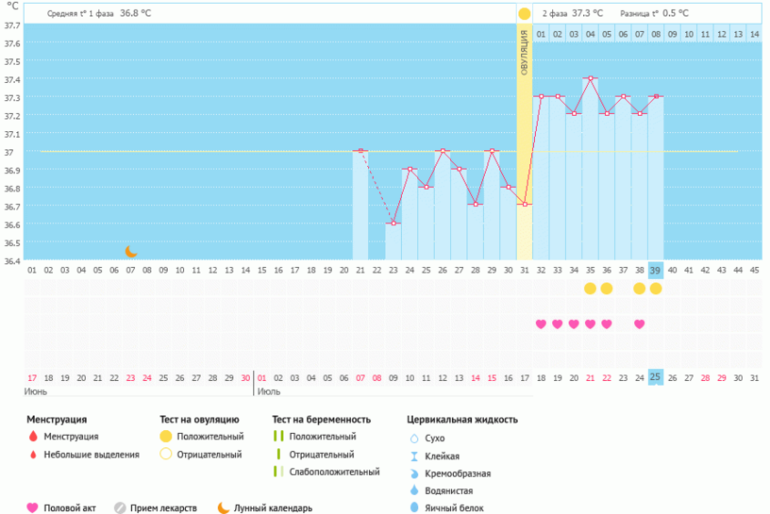Select the Лунный календарь moon legend icon
The width and height of the screenshot is (770, 514).
pyautogui.click(x=222, y=507)
